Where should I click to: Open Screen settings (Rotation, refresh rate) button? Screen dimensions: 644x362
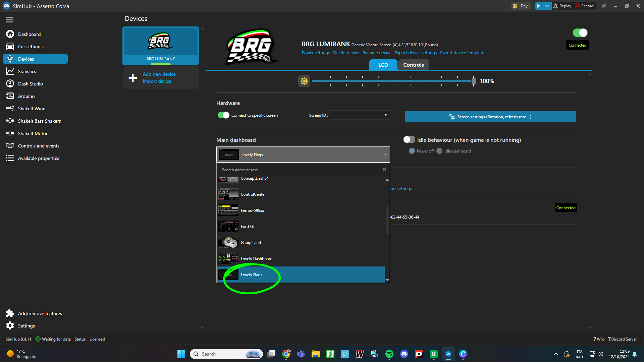click(x=490, y=117)
